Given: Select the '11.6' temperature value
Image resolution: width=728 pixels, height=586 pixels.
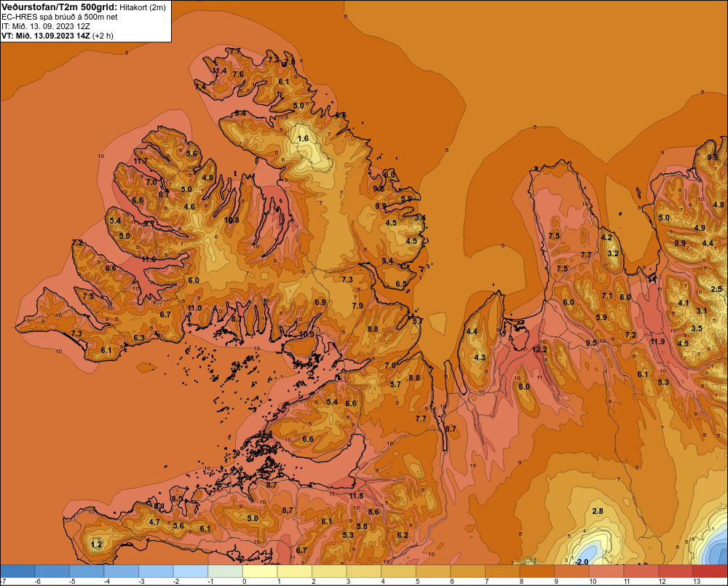Looking at the screenshot, I should (x=149, y=260).
